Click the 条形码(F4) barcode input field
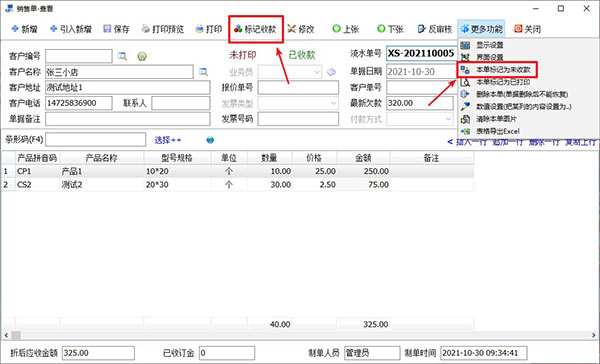The height and width of the screenshot is (364, 600). coord(96,139)
